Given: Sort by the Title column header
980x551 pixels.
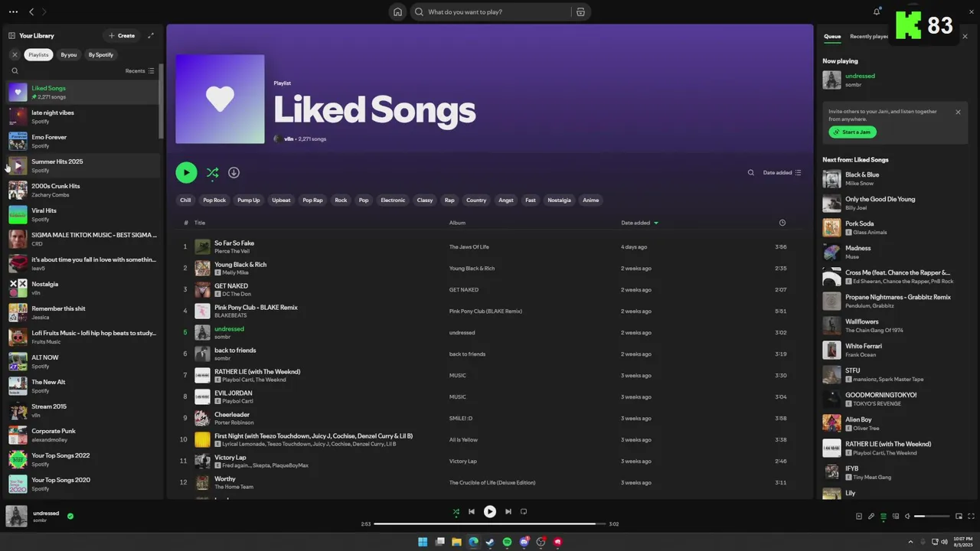Looking at the screenshot, I should 200,223.
